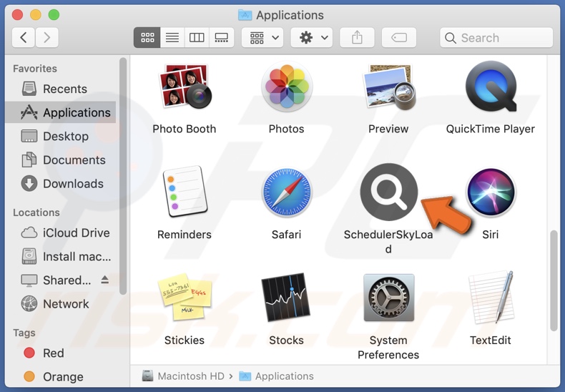Select the System Preferences gear icon
Screen dimensions: 565x392
(x=388, y=298)
